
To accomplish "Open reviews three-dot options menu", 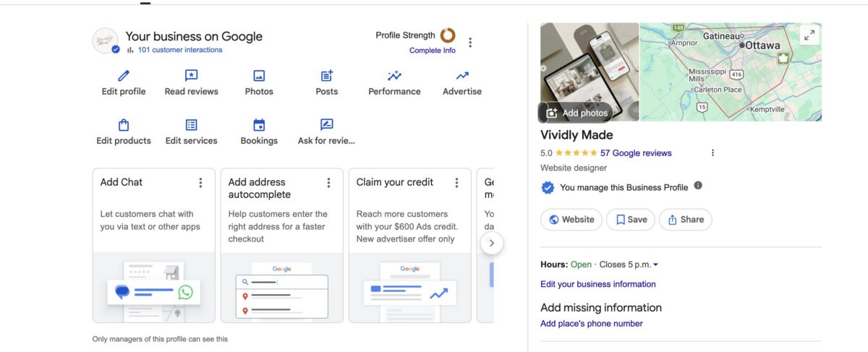I will pos(712,153).
